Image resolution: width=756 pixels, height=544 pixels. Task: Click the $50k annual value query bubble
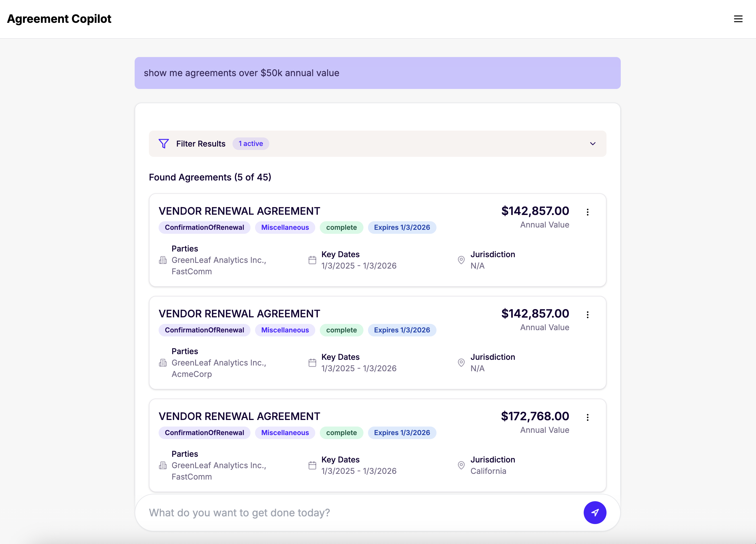point(377,73)
